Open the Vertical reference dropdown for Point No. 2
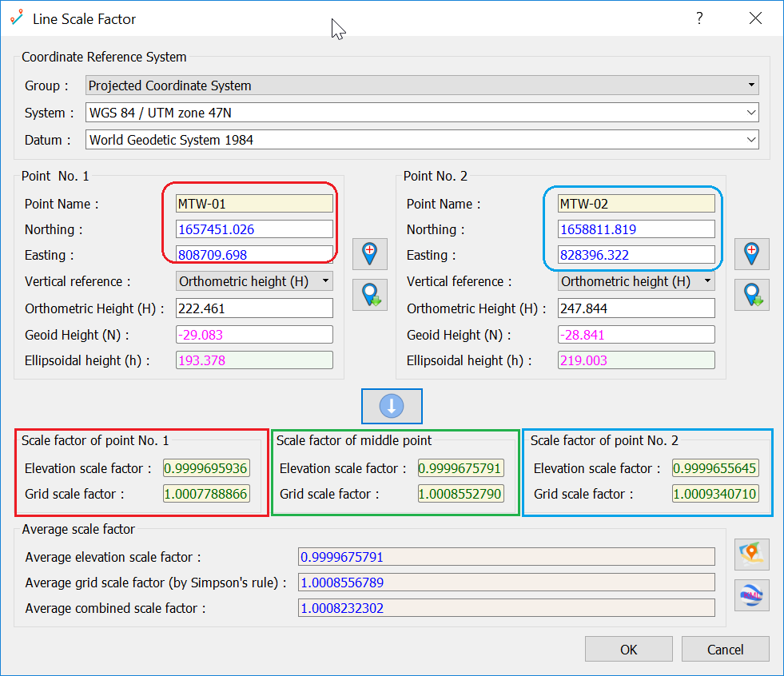Viewport: 784px width, 676px height. point(636,281)
